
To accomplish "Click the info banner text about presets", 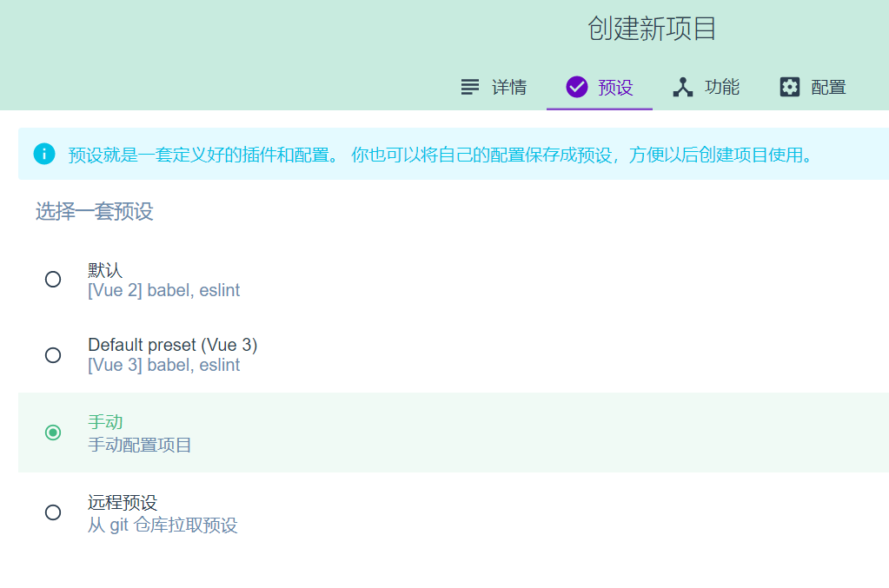I will coord(441,155).
